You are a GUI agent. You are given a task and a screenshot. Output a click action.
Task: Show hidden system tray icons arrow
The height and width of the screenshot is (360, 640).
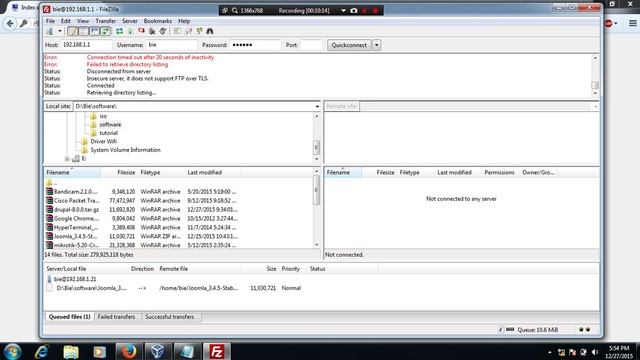click(550, 352)
